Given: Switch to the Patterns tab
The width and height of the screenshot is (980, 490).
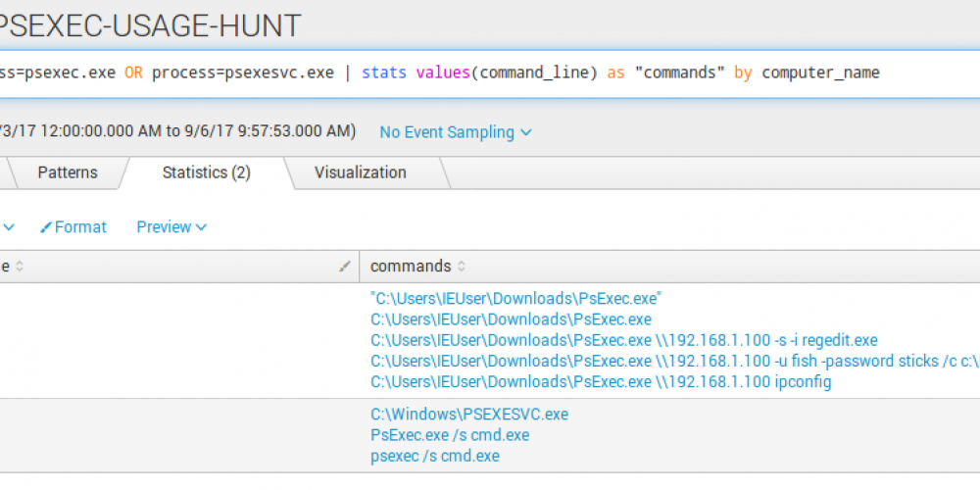Looking at the screenshot, I should [68, 172].
